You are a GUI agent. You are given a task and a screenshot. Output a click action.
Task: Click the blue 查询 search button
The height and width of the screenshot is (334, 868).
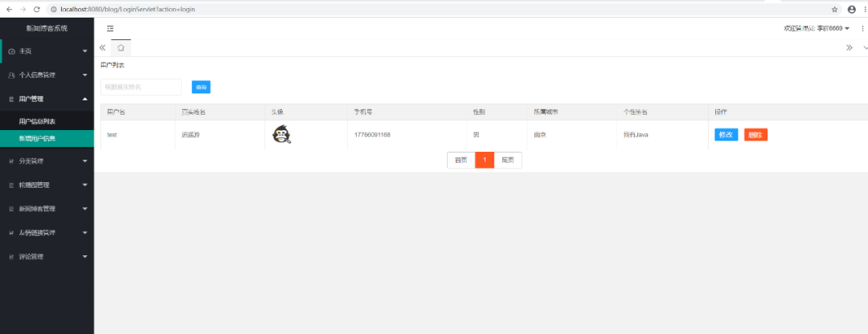tap(201, 87)
